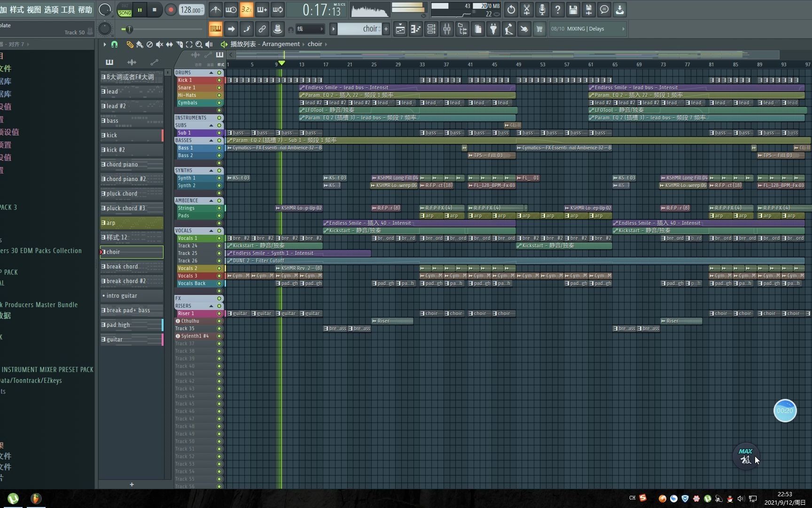
Task: Open the 视图 menu
Action: tap(34, 10)
